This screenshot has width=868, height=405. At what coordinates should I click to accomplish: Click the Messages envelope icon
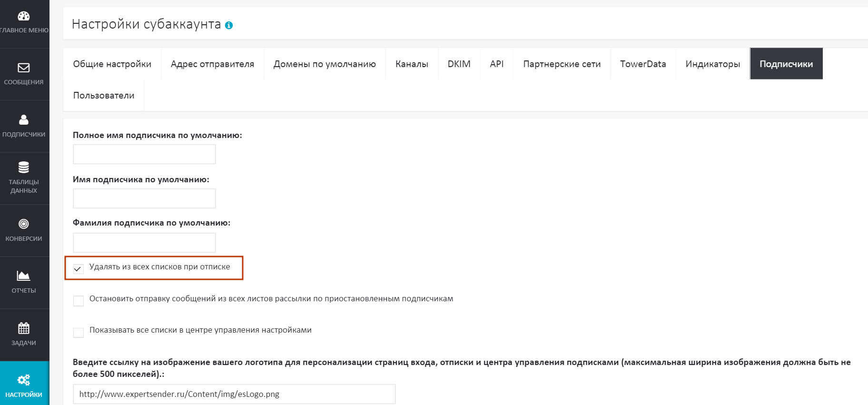click(x=24, y=68)
